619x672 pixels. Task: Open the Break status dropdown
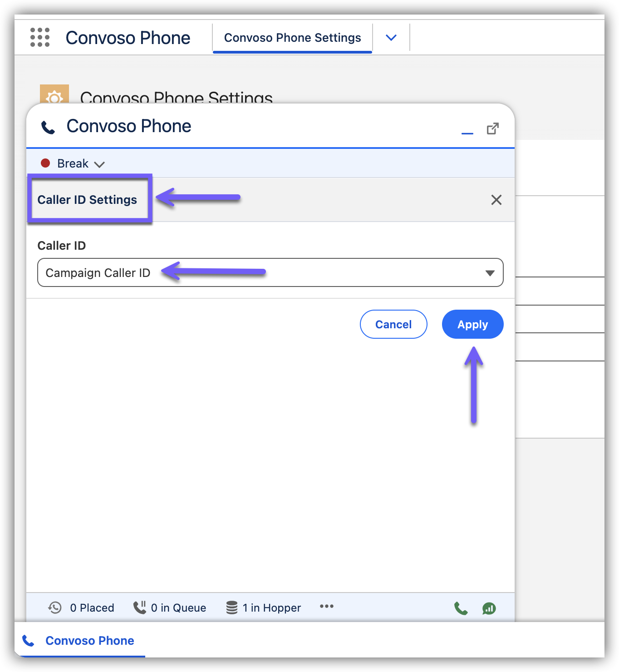click(x=80, y=164)
